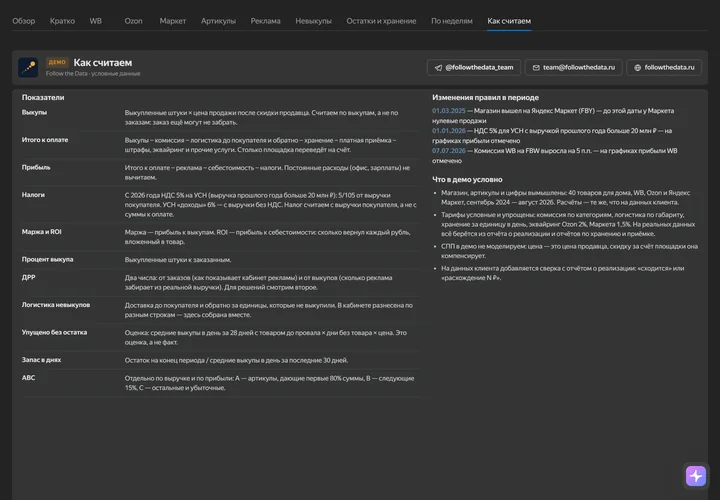This screenshot has height=500, width=720.
Task: Open the Обзор tab
Action: click(x=23, y=21)
